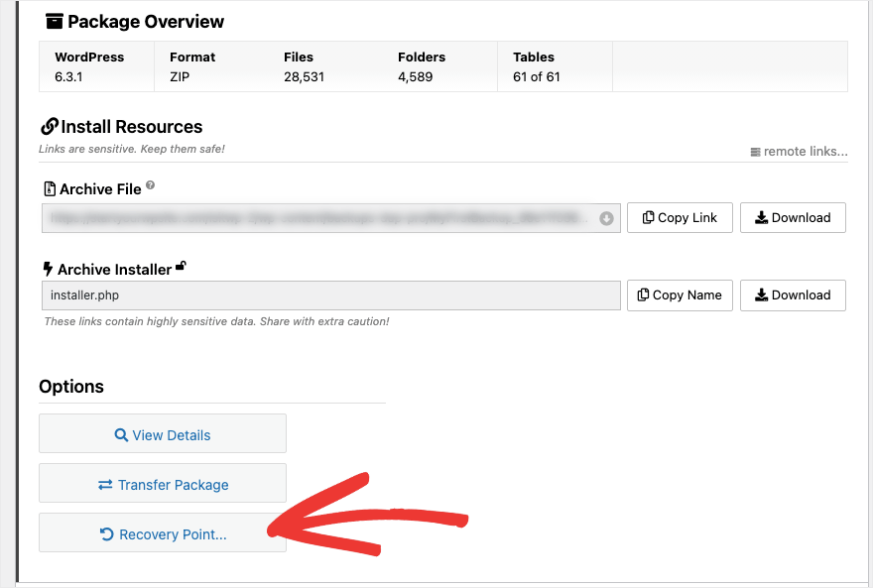
Task: Click the Format column header
Action: (192, 58)
